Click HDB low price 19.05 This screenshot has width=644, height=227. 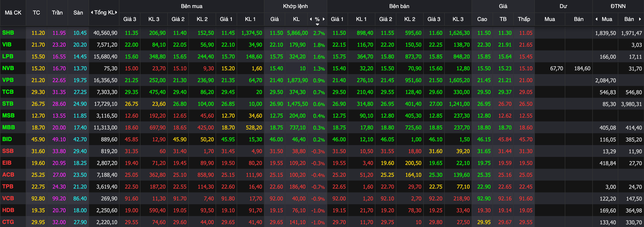pos(525,210)
